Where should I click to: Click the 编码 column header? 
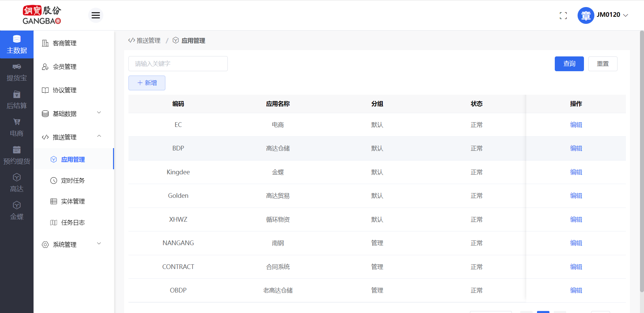coord(178,104)
